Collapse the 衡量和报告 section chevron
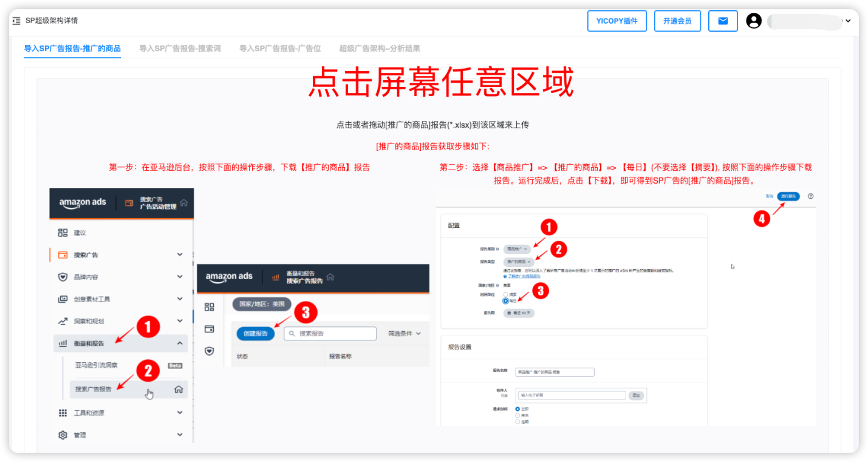 (x=180, y=343)
